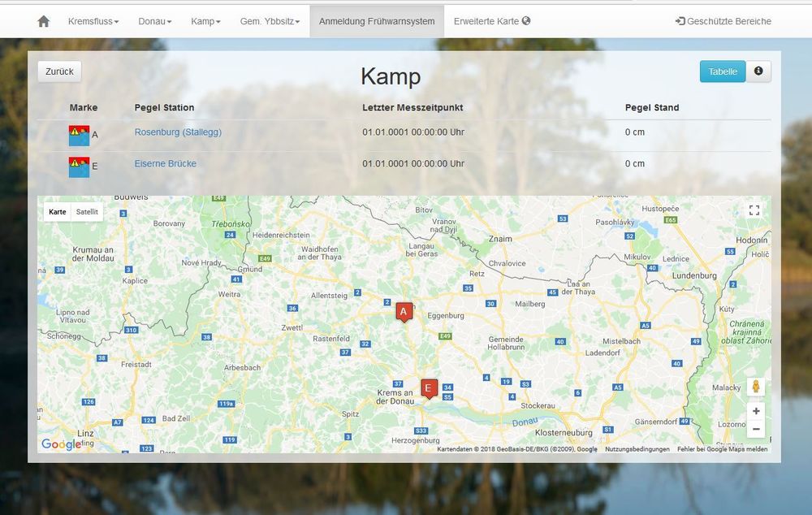Click warning flag icon for Rosenburg row
812x515 pixels.
pos(79,135)
